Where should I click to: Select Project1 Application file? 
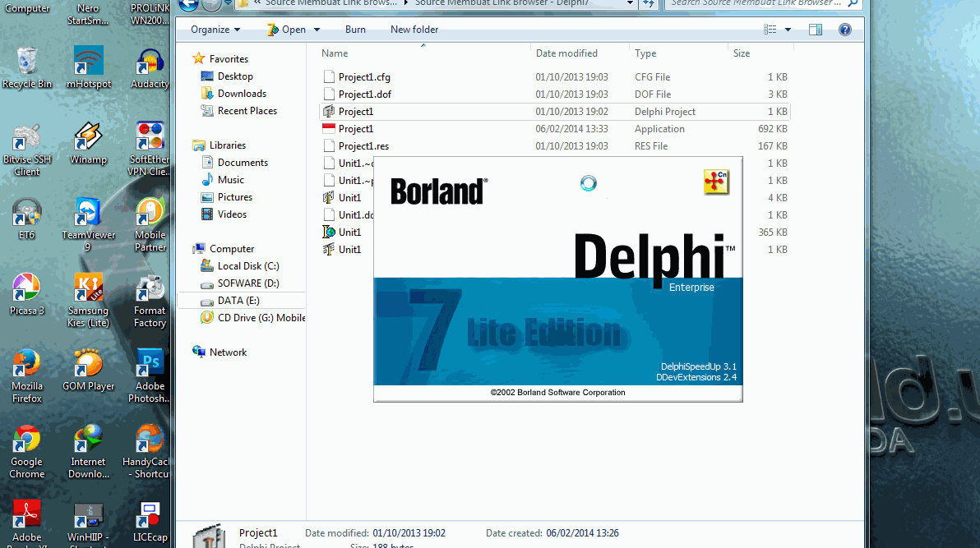[555, 129]
